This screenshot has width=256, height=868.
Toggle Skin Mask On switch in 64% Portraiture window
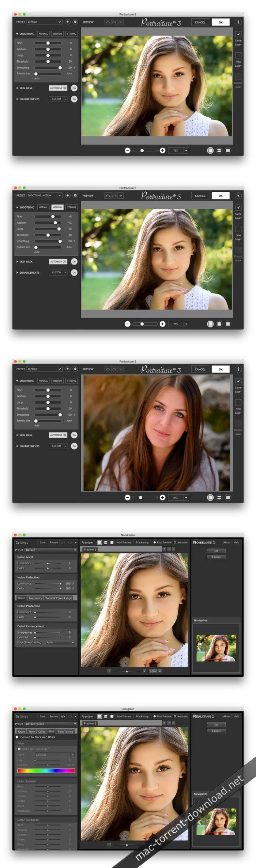pyautogui.click(x=74, y=435)
